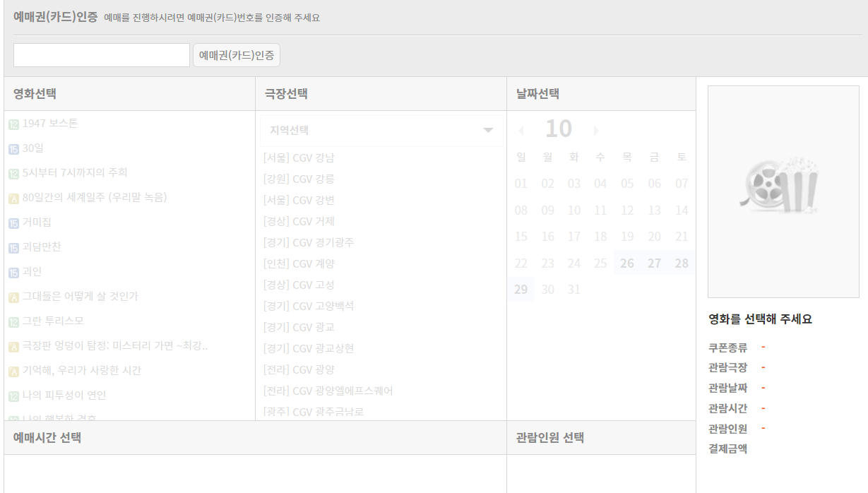Click the 15 rating icon beside 30일
The width and height of the screenshot is (868, 493).
click(13, 150)
